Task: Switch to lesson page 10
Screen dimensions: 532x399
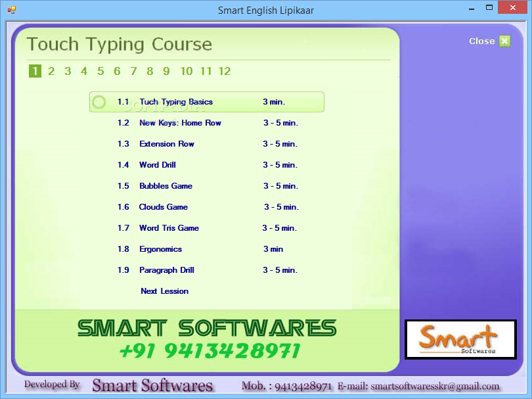Action: point(187,71)
